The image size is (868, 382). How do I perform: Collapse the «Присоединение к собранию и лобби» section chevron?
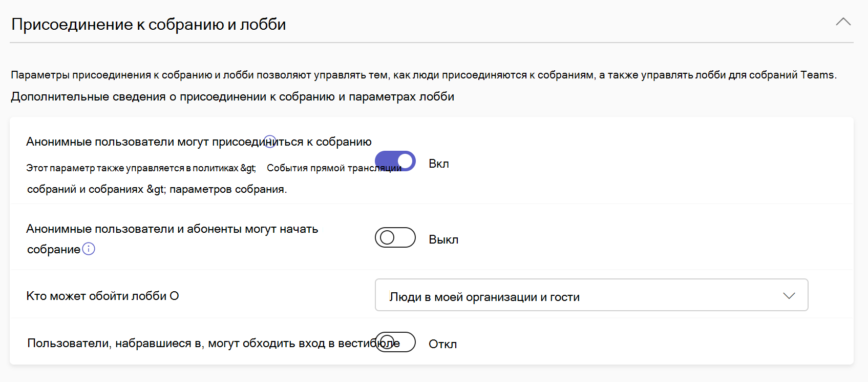point(843,22)
